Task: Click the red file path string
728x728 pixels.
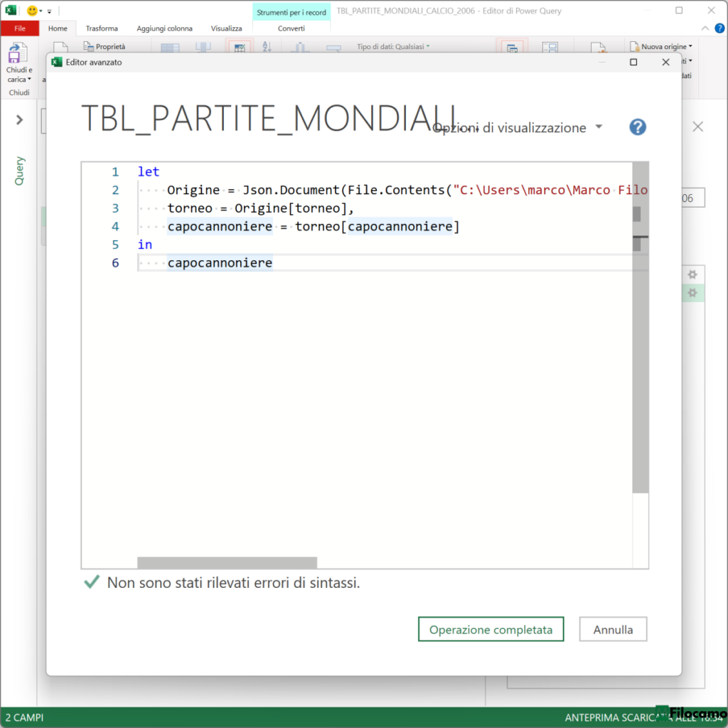Action: [550, 190]
